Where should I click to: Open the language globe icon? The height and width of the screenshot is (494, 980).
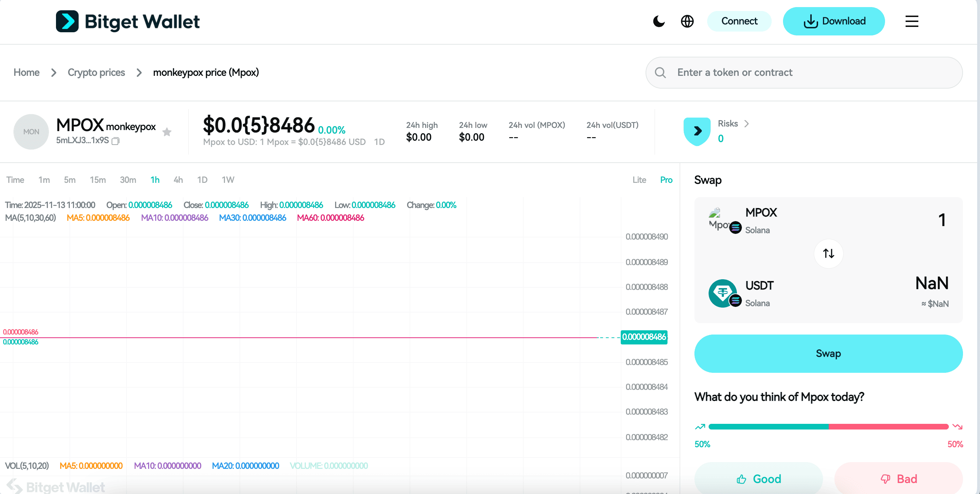tap(687, 22)
